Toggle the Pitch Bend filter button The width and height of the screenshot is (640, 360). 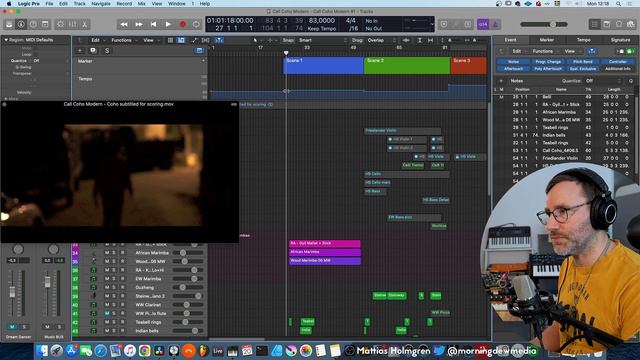(582, 62)
